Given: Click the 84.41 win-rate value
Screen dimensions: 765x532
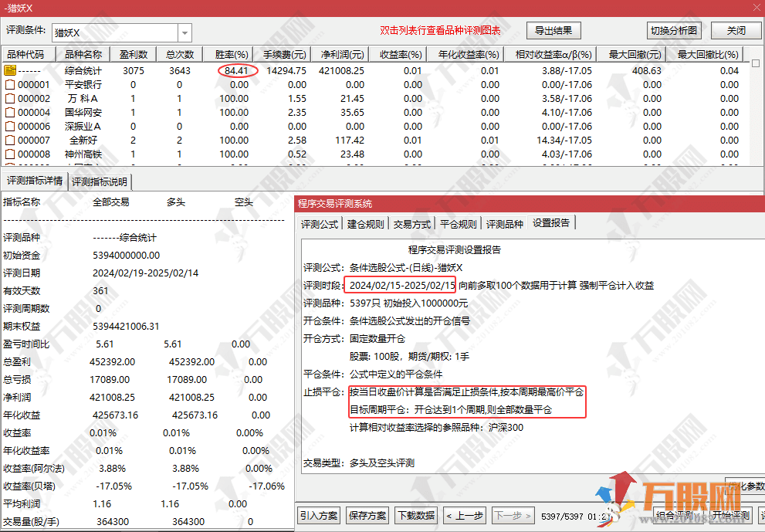Looking at the screenshot, I should click(x=236, y=71).
